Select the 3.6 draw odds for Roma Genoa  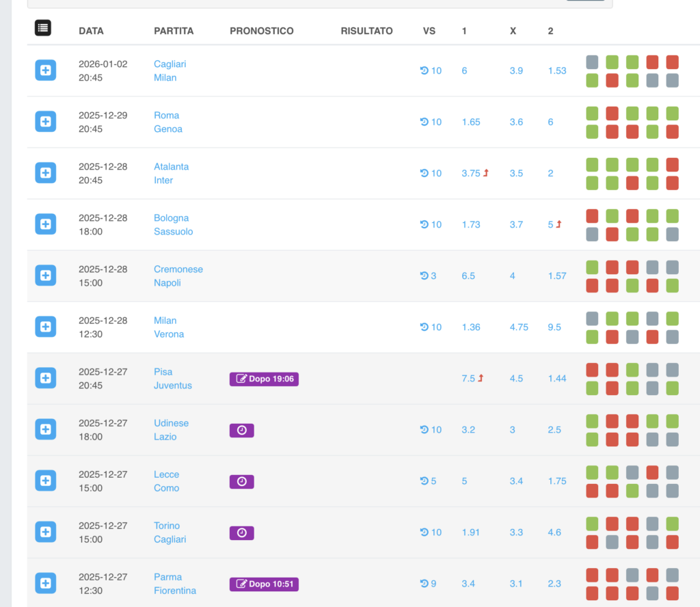pyautogui.click(x=516, y=122)
